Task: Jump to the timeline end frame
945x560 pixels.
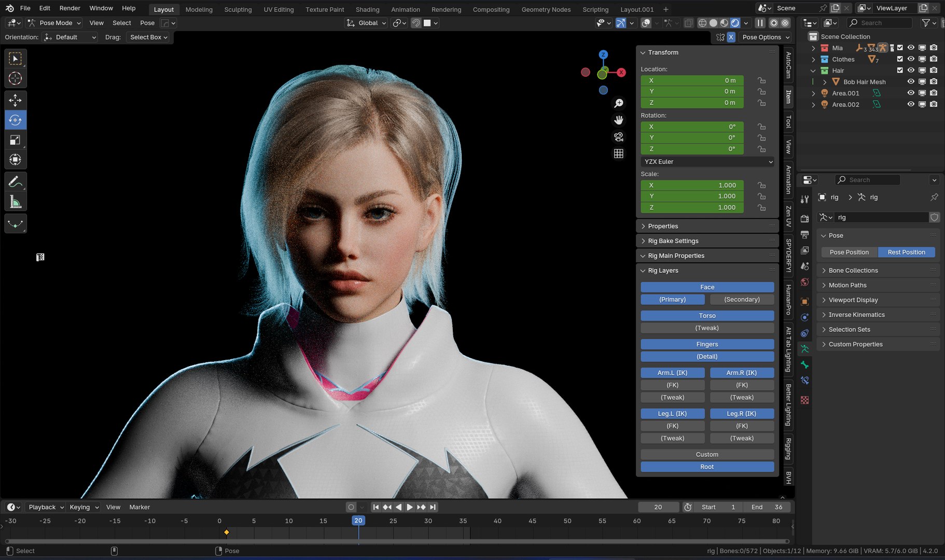Action: click(x=433, y=507)
